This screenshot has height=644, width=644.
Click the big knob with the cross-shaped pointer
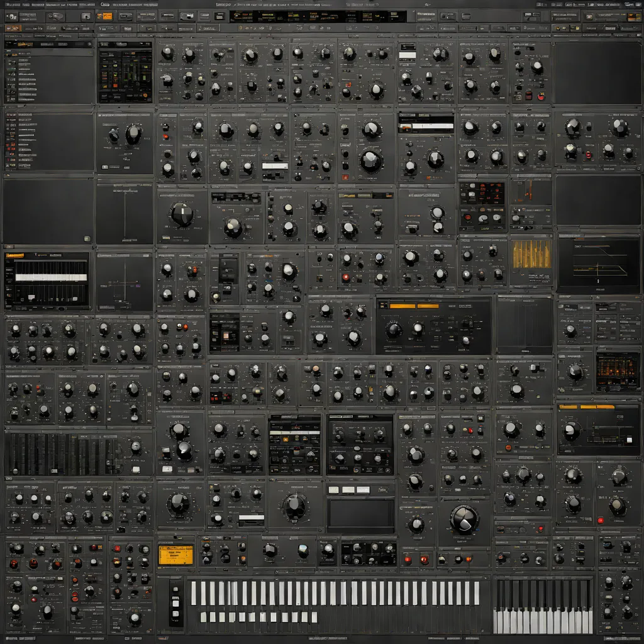tap(182, 214)
